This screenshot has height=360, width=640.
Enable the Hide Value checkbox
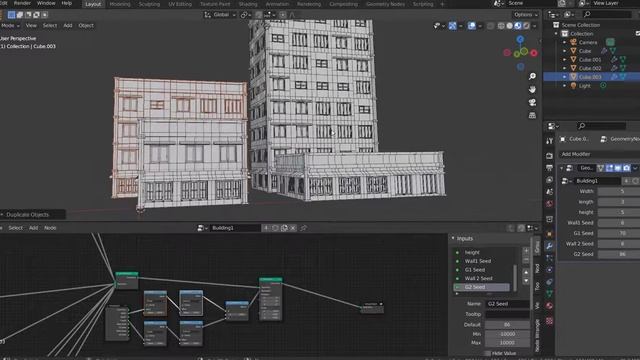(487, 353)
